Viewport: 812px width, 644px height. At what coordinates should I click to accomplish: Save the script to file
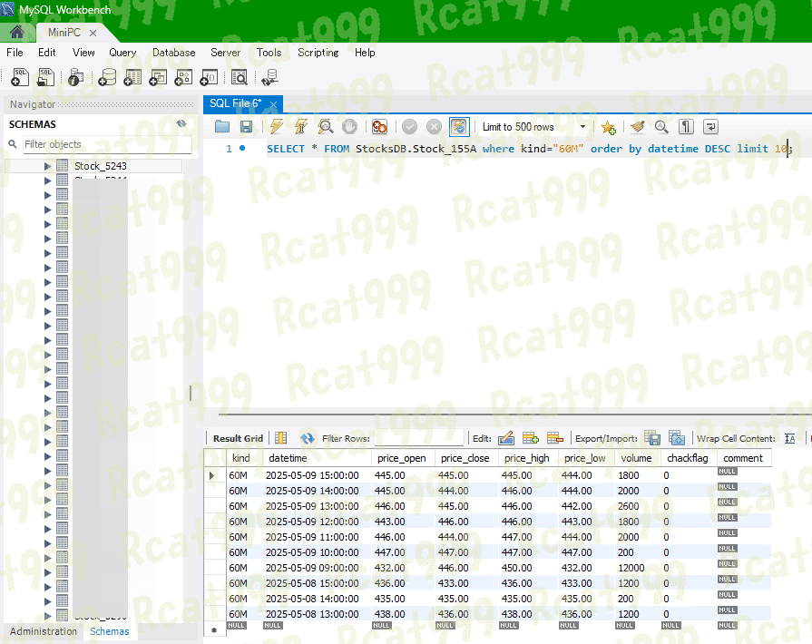pos(247,126)
